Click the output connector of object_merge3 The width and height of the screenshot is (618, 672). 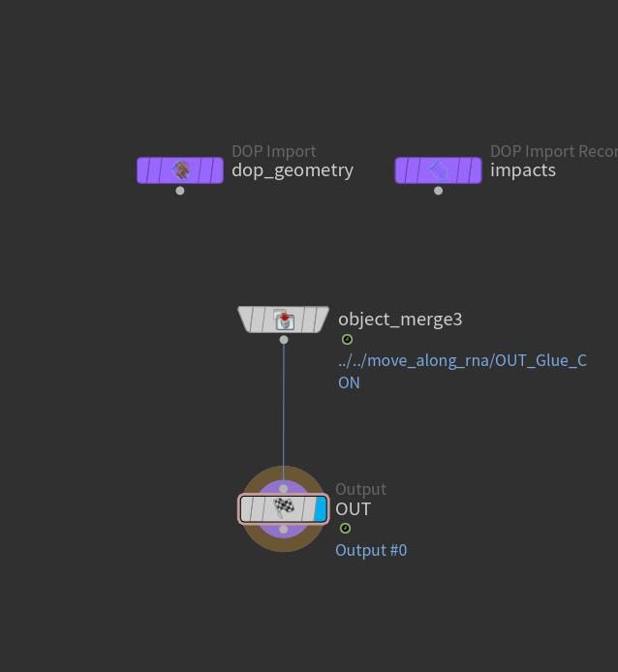click(x=284, y=340)
